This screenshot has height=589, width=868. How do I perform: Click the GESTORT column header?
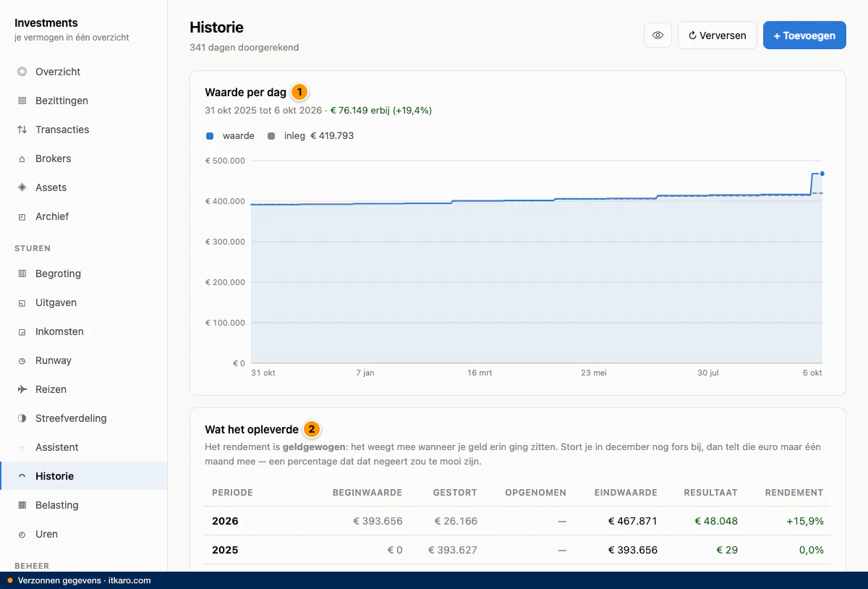(455, 493)
